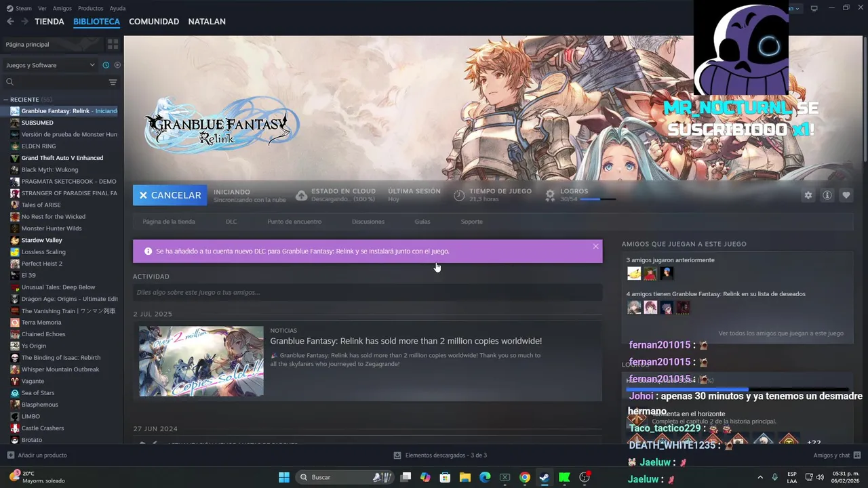The width and height of the screenshot is (868, 488).
Task: Open Guías link
Action: (x=422, y=222)
